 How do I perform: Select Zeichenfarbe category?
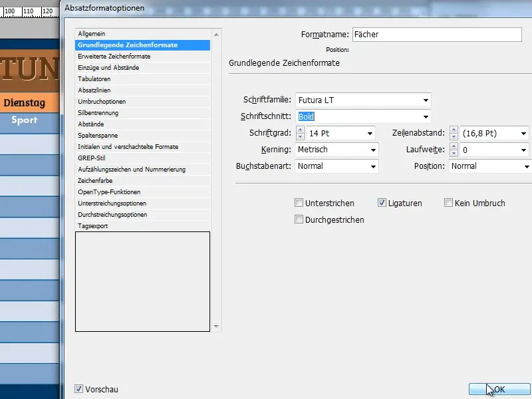click(142, 181)
